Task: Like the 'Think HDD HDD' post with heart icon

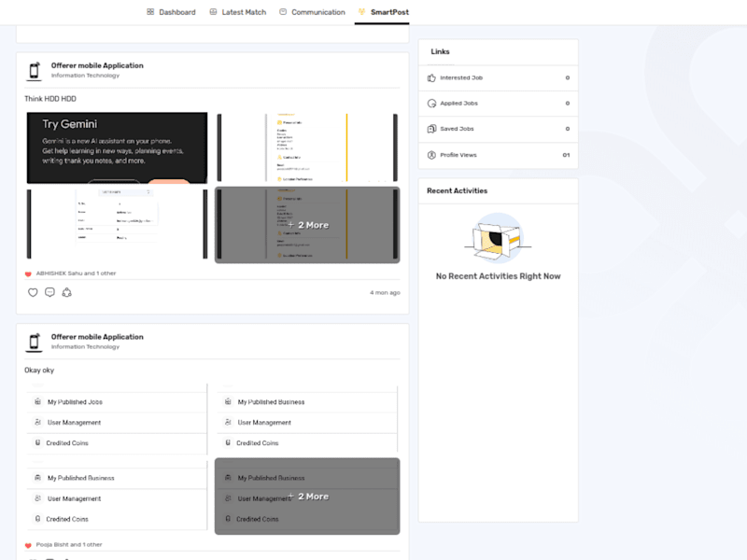Action: 33,292
